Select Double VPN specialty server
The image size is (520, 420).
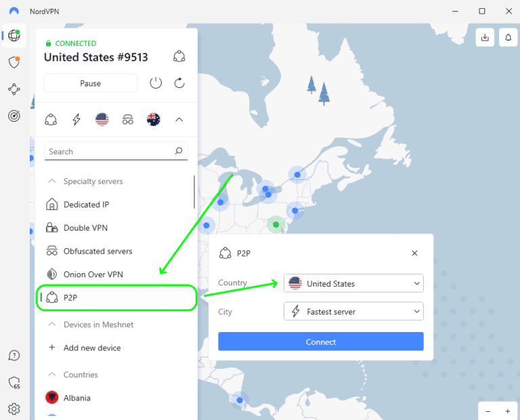pyautogui.click(x=116, y=227)
